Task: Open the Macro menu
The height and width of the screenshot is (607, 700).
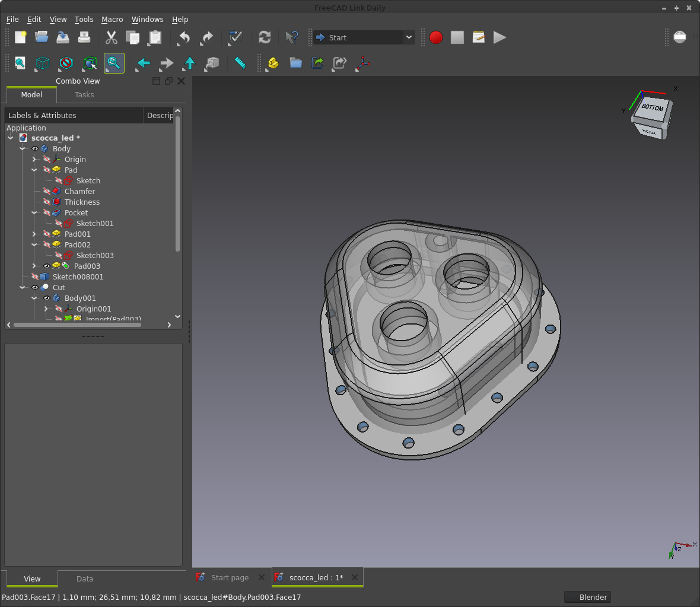Action: point(112,19)
